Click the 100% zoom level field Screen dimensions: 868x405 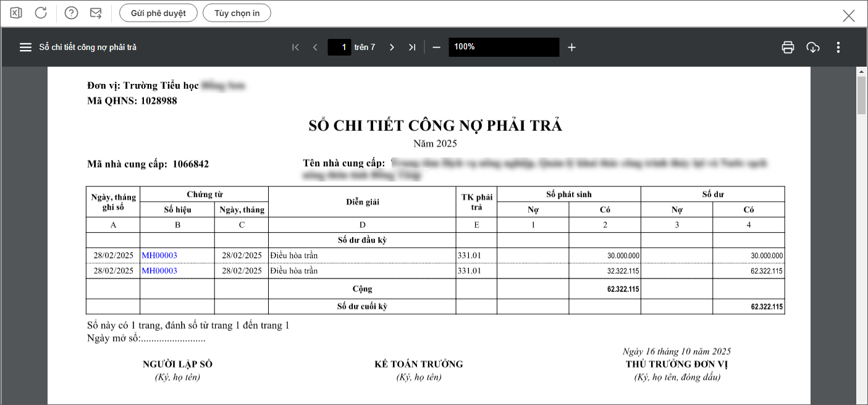click(504, 47)
